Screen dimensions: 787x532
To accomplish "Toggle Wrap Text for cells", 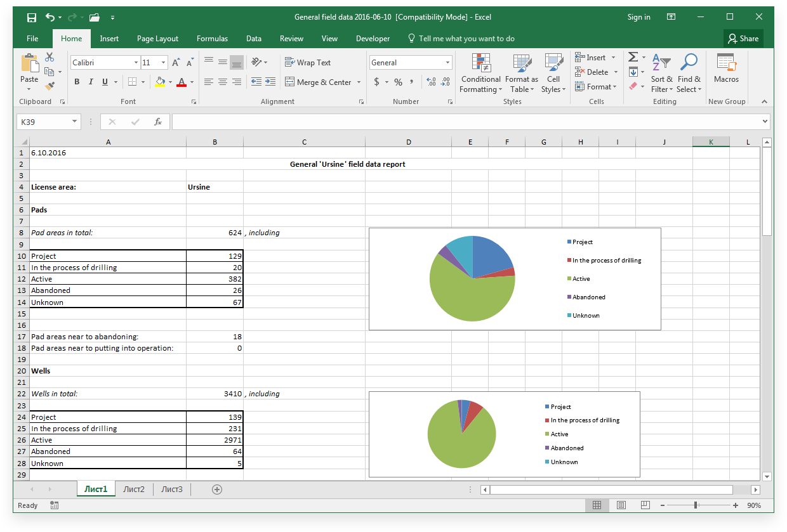I will (308, 62).
